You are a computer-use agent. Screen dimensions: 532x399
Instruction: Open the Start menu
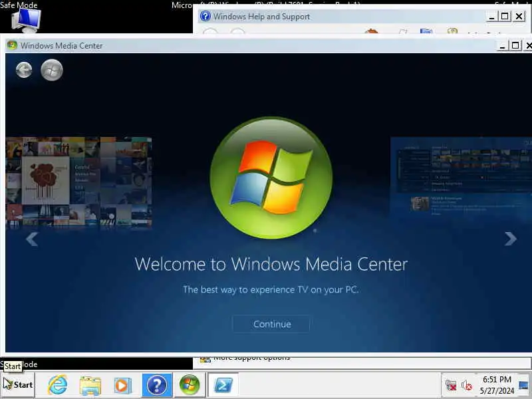tap(18, 385)
